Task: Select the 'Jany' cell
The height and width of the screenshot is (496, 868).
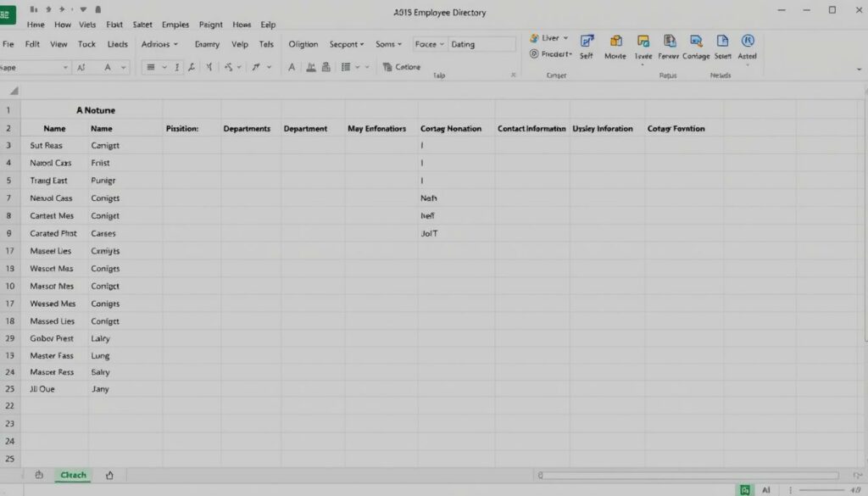Action: point(125,389)
